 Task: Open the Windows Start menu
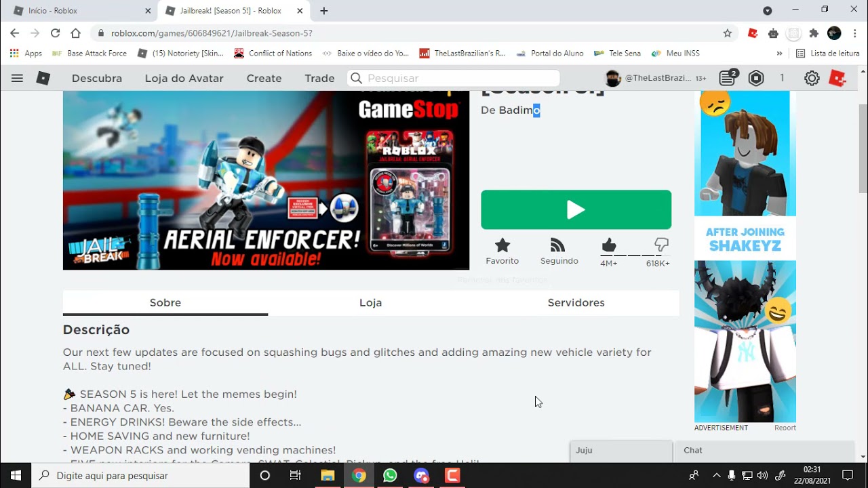(16, 475)
